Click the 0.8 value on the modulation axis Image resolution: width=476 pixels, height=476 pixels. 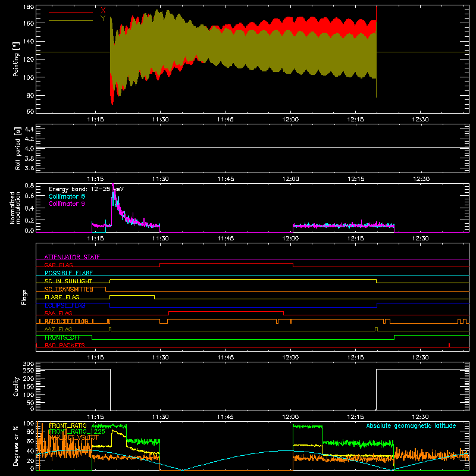[x=29, y=185]
